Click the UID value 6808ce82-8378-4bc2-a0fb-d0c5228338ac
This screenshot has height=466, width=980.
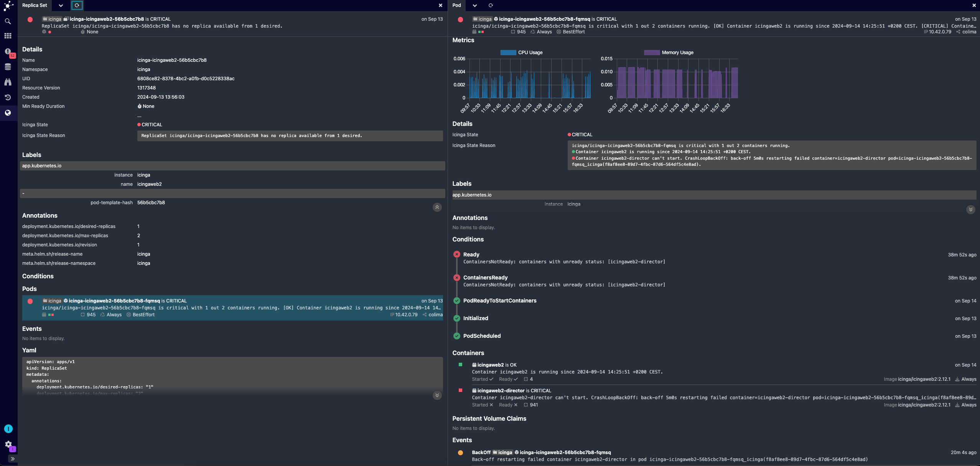pos(186,78)
